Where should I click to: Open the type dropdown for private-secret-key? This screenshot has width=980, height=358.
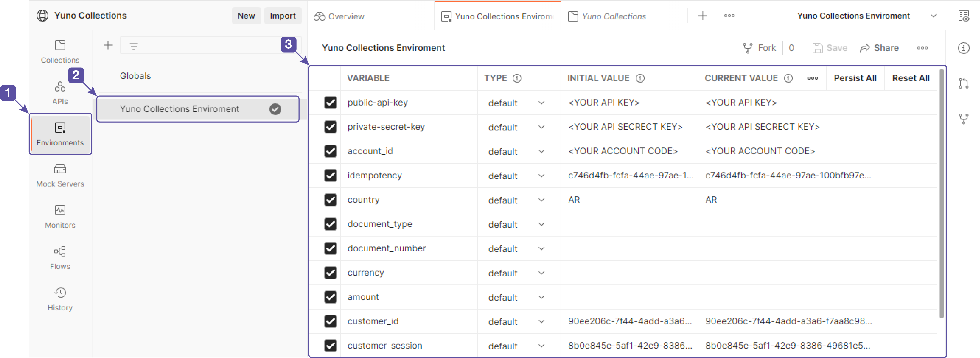click(542, 127)
